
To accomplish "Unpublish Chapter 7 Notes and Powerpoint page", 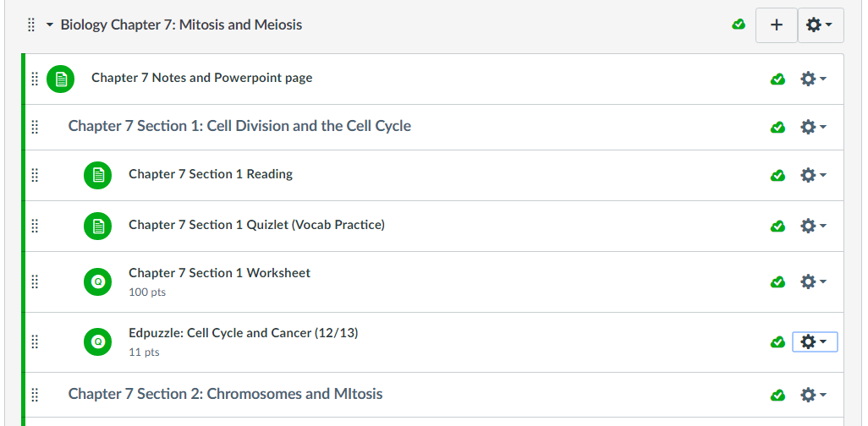I will pos(777,79).
